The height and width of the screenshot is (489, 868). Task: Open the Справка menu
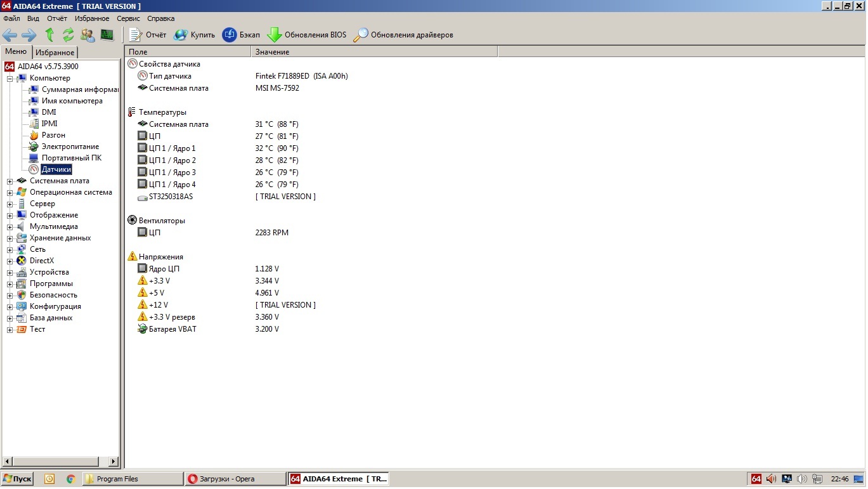coord(161,18)
